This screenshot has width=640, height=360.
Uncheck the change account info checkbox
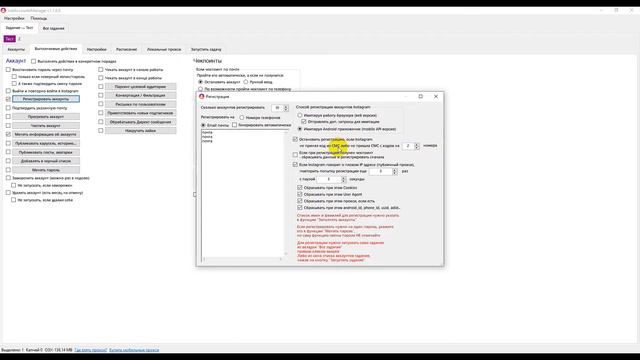point(8,134)
